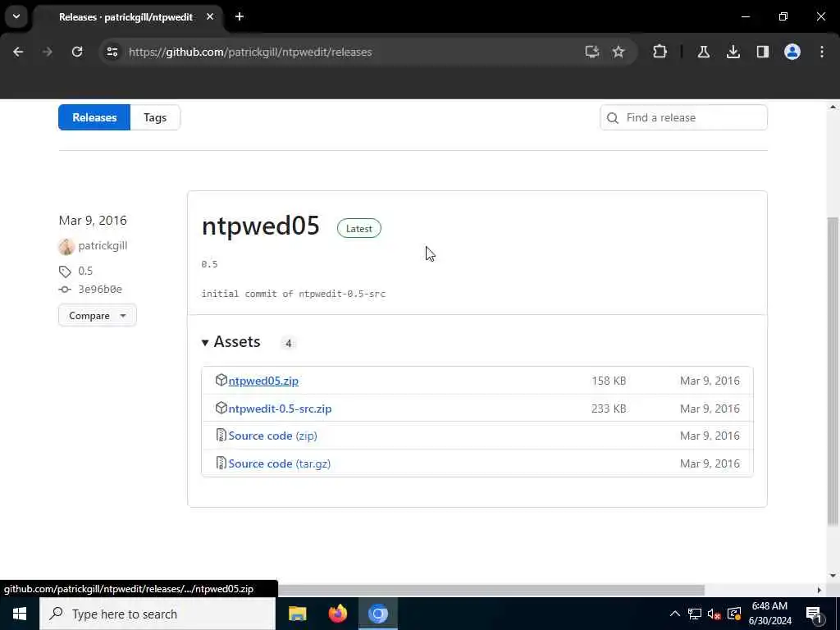This screenshot has height=630, width=840.
Task: Close the Releases patrickgill/ntpwedit tab
Action: (210, 16)
